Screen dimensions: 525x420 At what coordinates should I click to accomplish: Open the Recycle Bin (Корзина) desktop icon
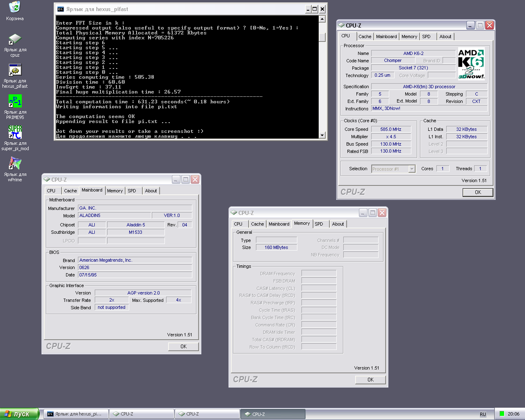click(x=15, y=7)
